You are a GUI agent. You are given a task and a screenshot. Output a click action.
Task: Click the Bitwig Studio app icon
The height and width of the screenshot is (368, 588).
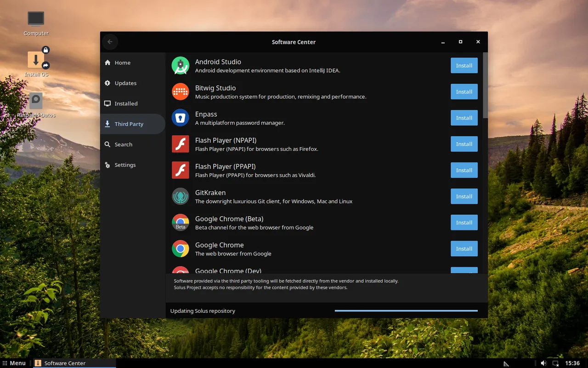pyautogui.click(x=181, y=92)
